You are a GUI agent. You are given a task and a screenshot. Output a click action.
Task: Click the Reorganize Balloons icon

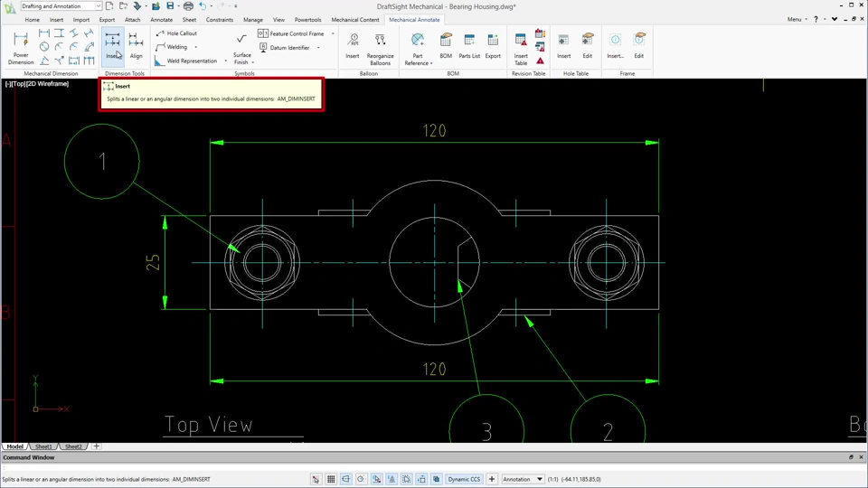tap(380, 49)
